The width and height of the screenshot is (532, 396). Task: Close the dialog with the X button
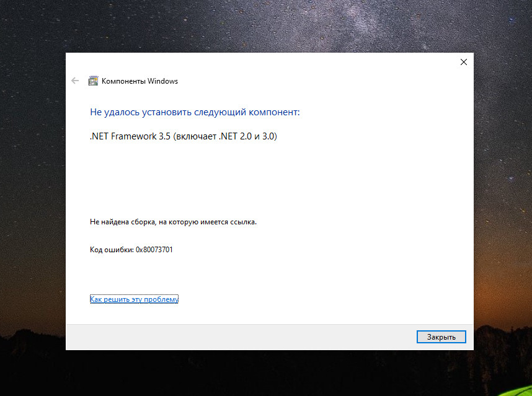coord(463,62)
